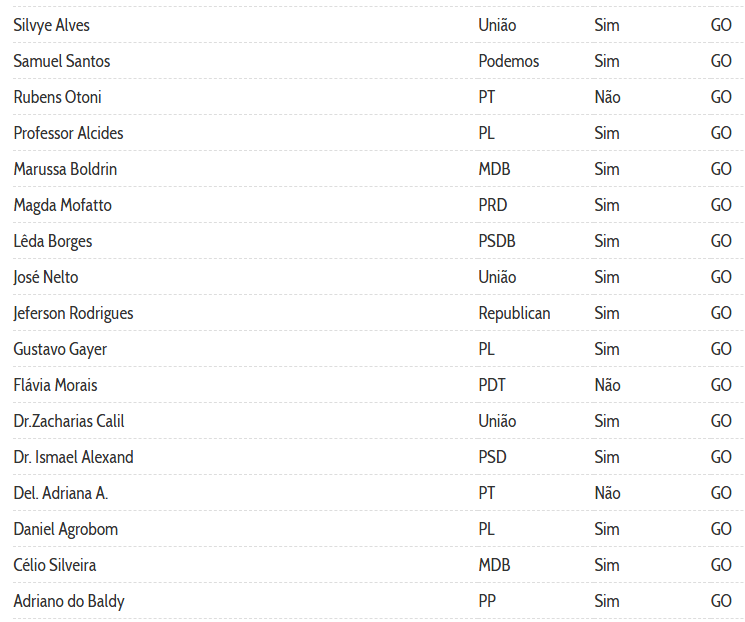The width and height of the screenshot is (745, 622).
Task: Click the name Flávia Morais
Action: (55, 385)
